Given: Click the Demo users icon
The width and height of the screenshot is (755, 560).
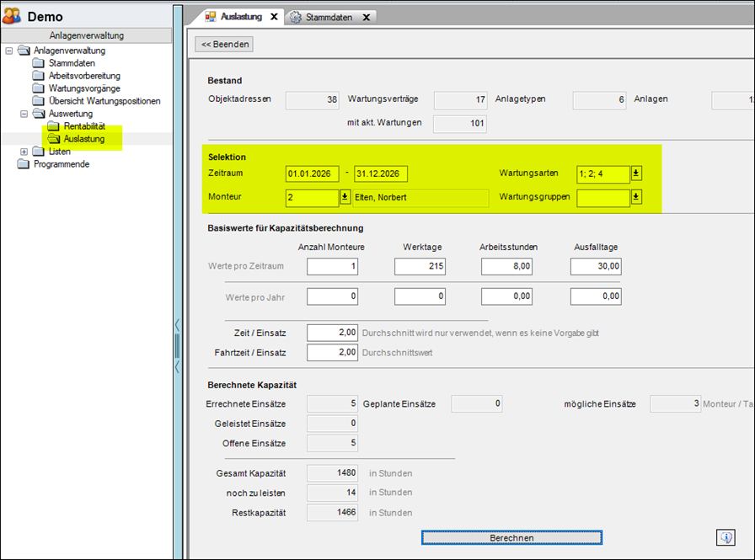Looking at the screenshot, I should [x=13, y=16].
